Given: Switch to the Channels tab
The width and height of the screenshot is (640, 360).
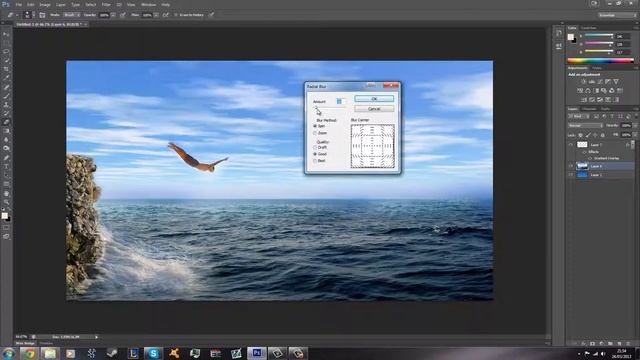Looking at the screenshot, I should 589,109.
